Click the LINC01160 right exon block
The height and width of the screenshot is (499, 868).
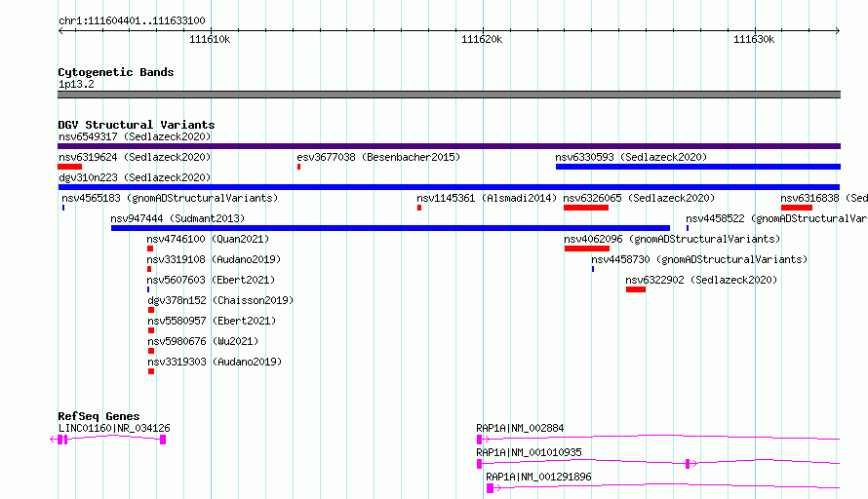(163, 440)
